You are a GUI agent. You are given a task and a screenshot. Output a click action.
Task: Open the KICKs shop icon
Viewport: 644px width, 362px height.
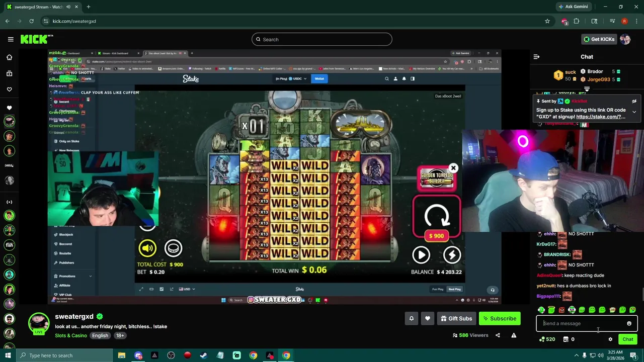tap(566, 339)
